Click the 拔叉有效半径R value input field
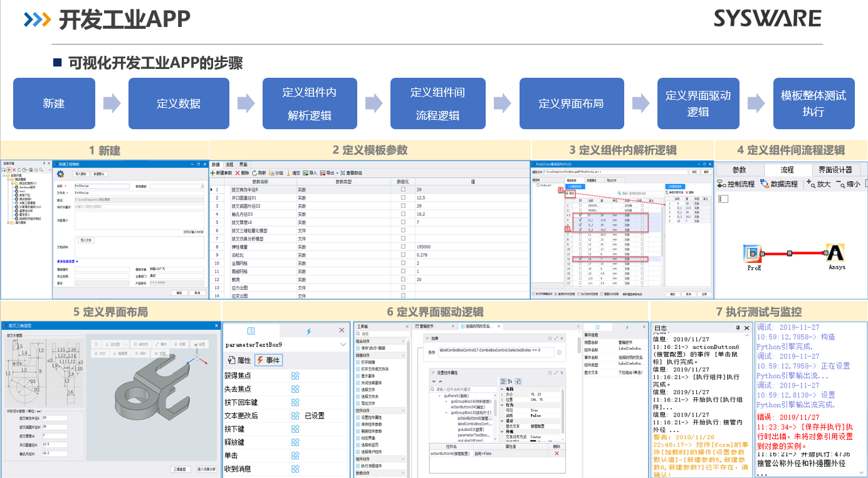Image resolution: width=868 pixels, height=478 pixels. point(55,418)
